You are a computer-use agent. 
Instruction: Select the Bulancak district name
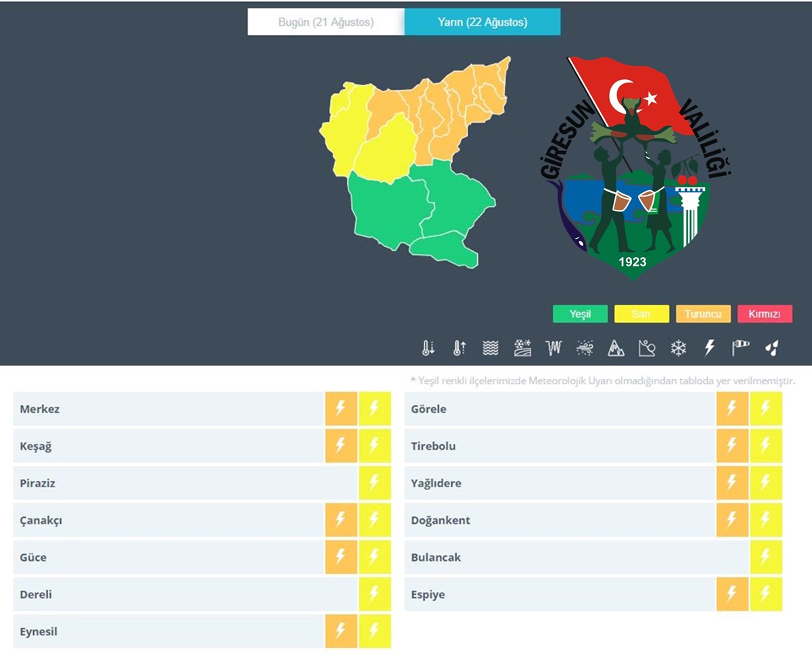pyautogui.click(x=436, y=558)
